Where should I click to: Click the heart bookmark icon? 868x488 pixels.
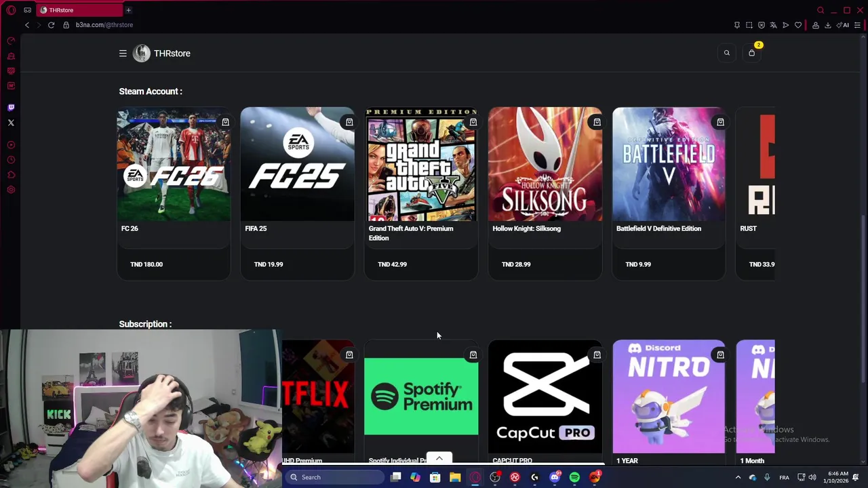pyautogui.click(x=798, y=25)
